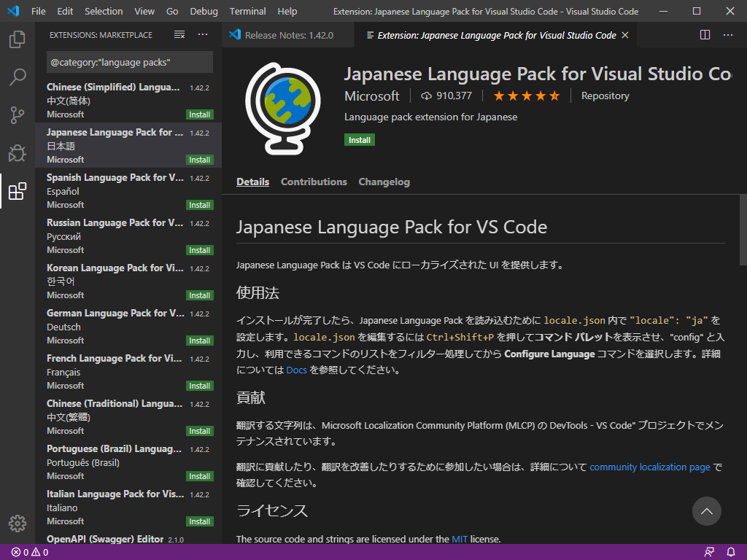Image resolution: width=747 pixels, height=560 pixels.
Task: Select Portuguese (Brazil) Language list item
Action: [128, 462]
